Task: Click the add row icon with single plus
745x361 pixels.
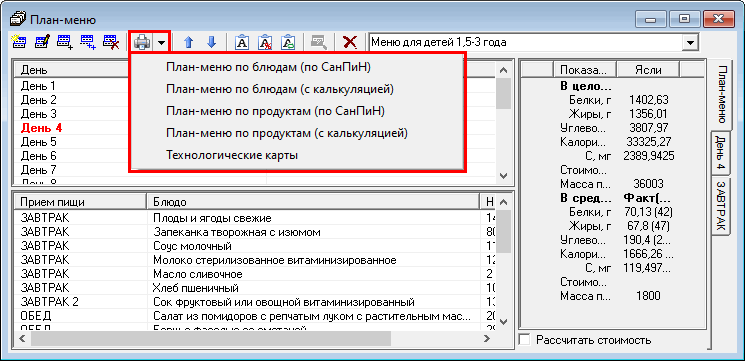Action: pos(65,42)
